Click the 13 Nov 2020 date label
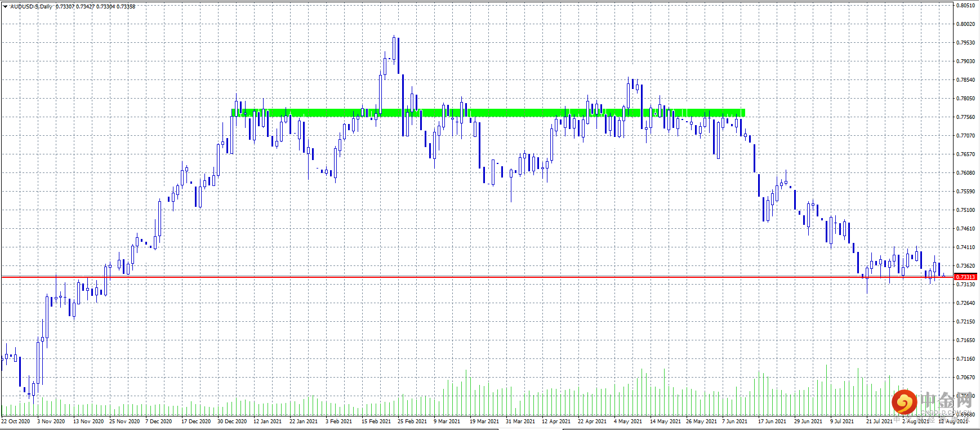Image resolution: width=980 pixels, height=430 pixels. [88, 422]
